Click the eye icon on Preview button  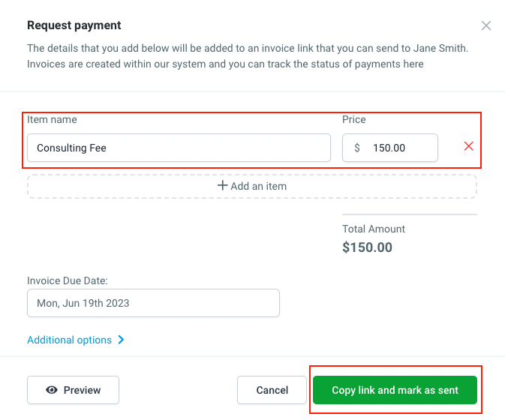click(x=53, y=390)
